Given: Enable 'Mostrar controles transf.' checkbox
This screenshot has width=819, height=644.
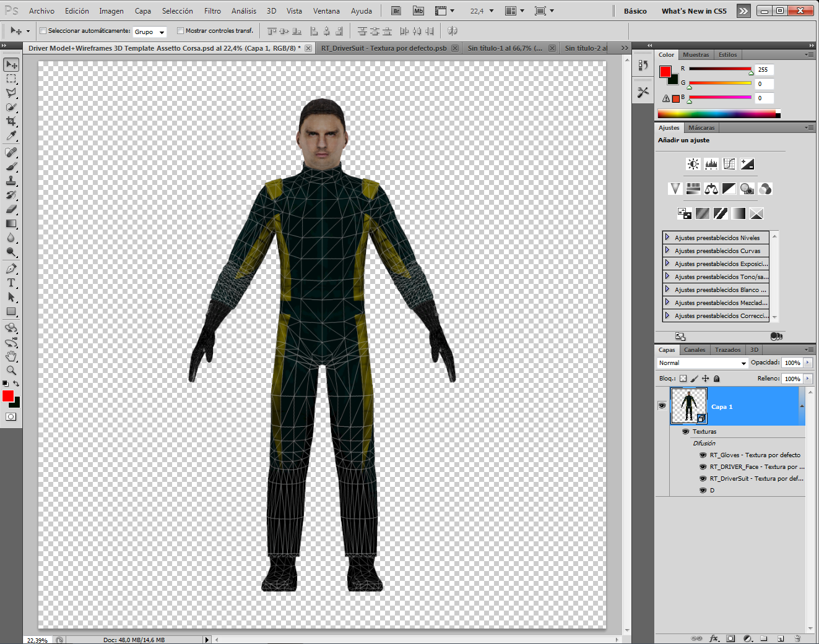Looking at the screenshot, I should (x=180, y=30).
